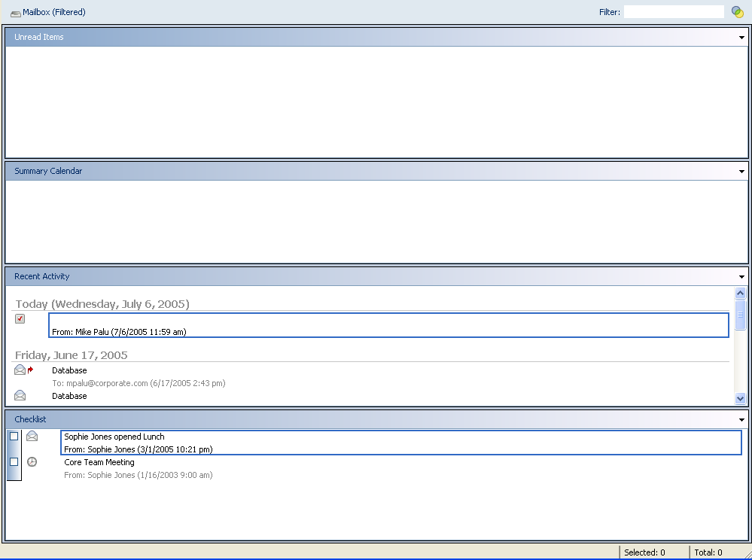Click the Checklist panel header
The width and height of the screenshot is (752, 560).
click(376, 419)
